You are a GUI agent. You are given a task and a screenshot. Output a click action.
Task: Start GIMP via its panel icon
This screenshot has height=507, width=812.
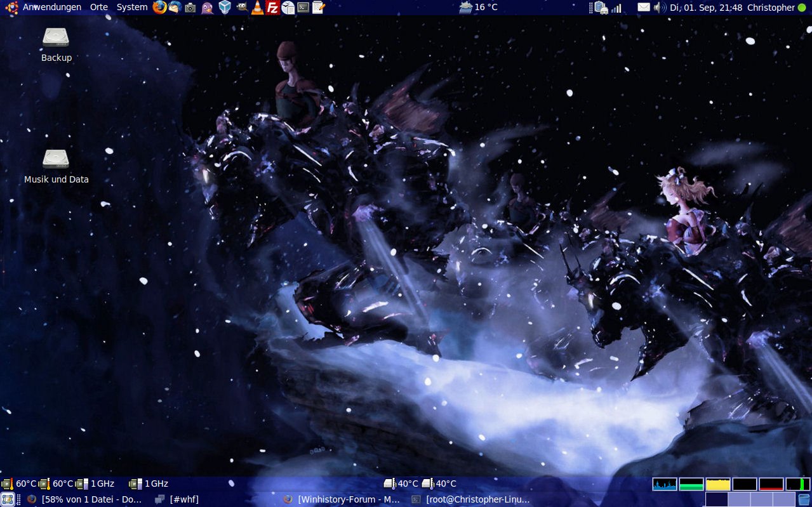[241, 8]
